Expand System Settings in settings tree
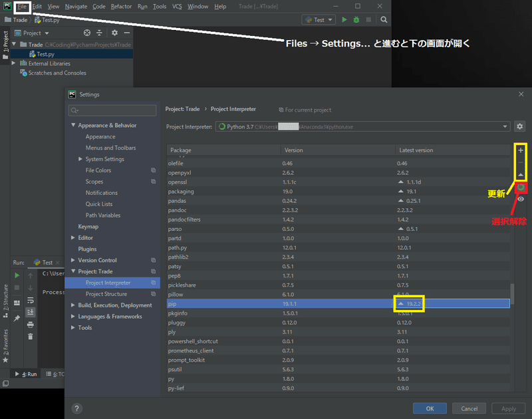 click(80, 159)
